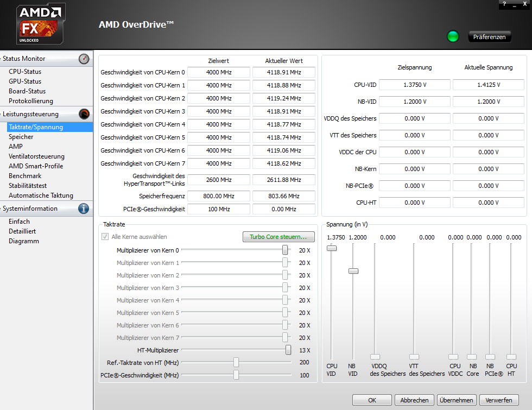532x410 pixels.
Task: Click Aktueller Wert field of CPU-Kern 2
Action: pyautogui.click(x=284, y=98)
